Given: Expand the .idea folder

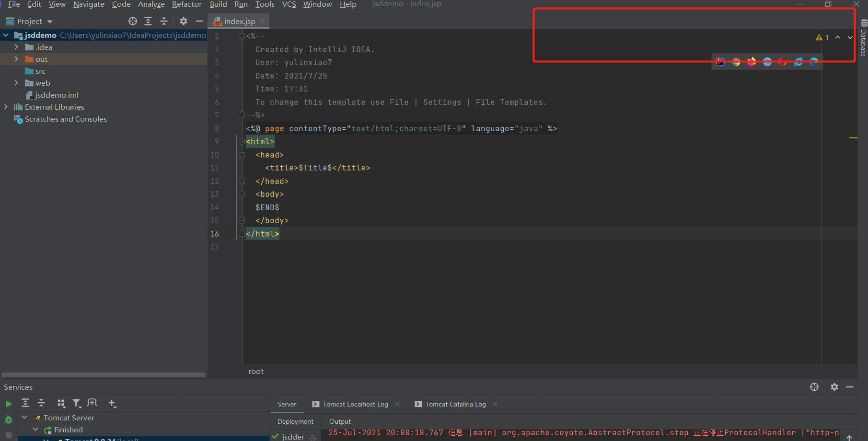Looking at the screenshot, I should (x=16, y=47).
